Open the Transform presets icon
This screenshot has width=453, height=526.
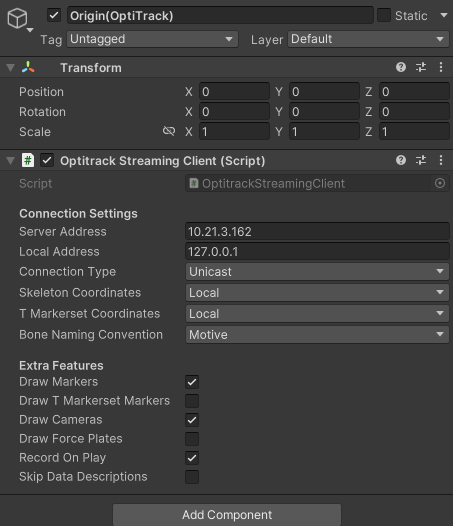point(421,67)
